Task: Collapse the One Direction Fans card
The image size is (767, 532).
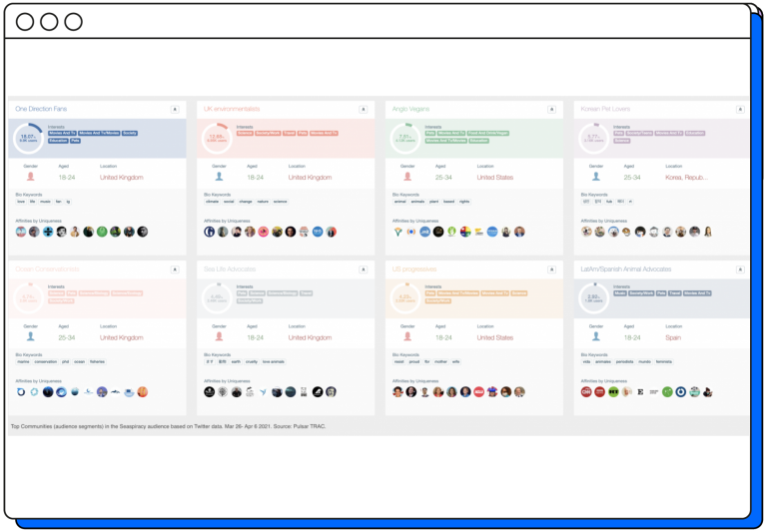Action: (174, 109)
